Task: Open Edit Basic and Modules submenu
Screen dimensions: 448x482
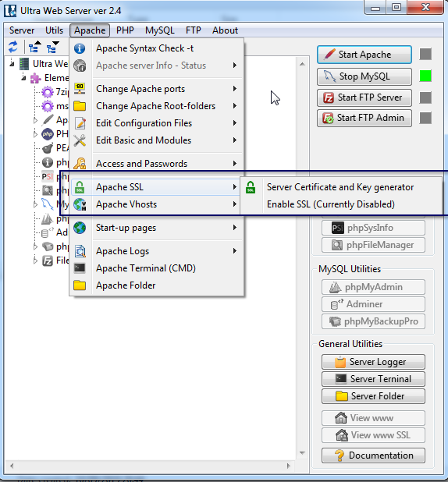Action: click(157, 140)
